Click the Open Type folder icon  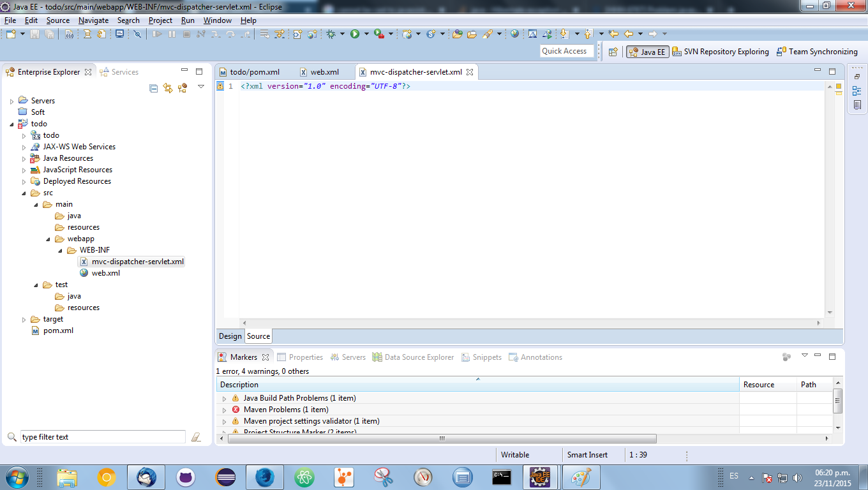point(457,34)
